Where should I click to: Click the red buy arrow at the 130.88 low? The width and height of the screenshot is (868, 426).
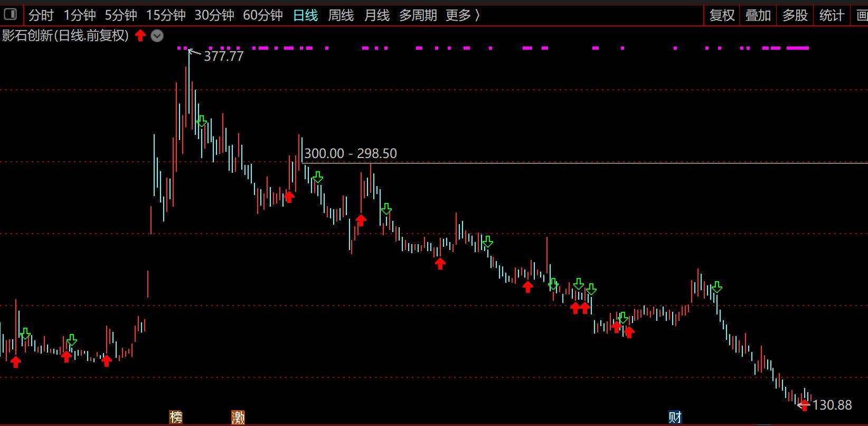[x=804, y=405]
